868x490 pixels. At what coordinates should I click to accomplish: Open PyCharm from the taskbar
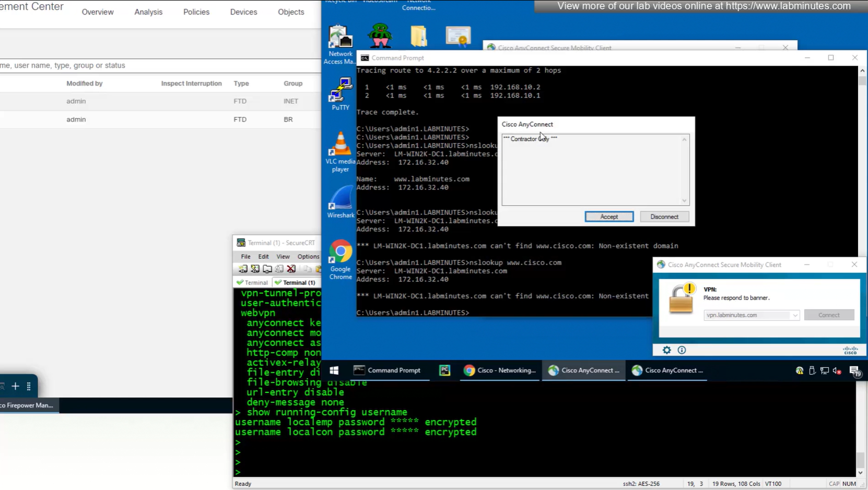coord(444,371)
